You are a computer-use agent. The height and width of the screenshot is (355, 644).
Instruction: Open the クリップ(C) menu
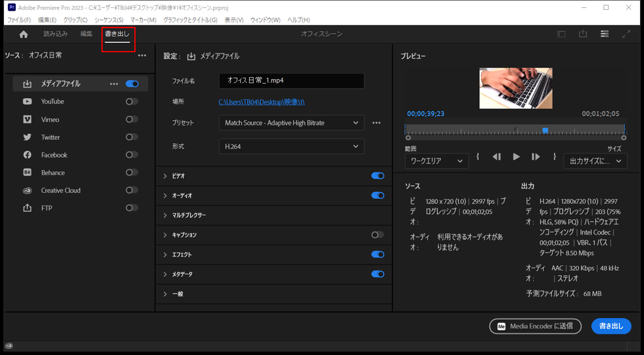click(x=75, y=20)
